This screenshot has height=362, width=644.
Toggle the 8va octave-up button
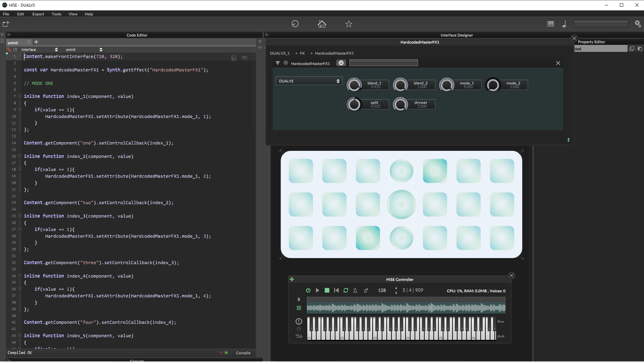click(x=501, y=322)
